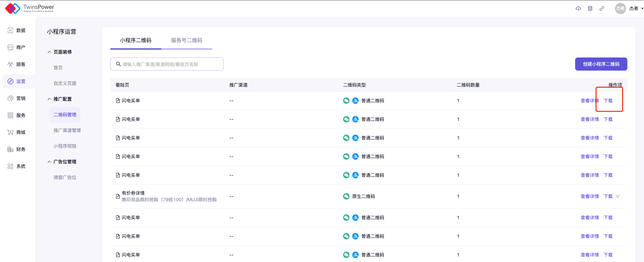The height and width of the screenshot is (262, 644).
Task: Click 创建小程序二维码 button
Action: [x=601, y=64]
